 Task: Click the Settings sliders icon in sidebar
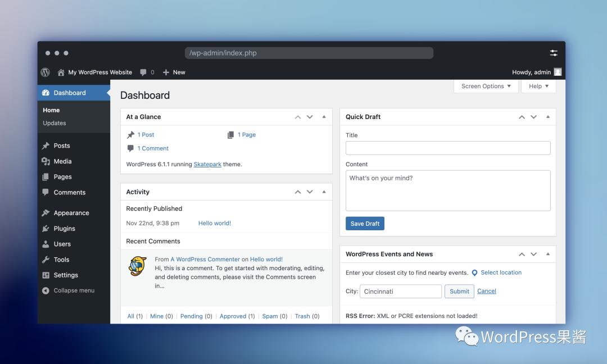46,275
